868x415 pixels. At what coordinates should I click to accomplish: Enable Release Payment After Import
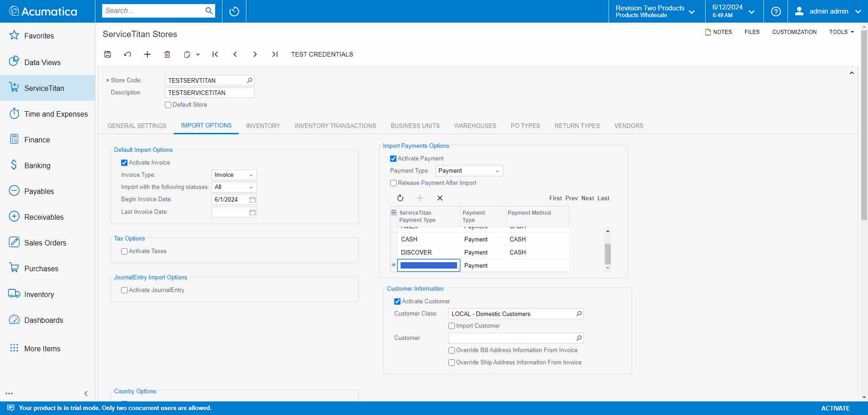click(393, 183)
